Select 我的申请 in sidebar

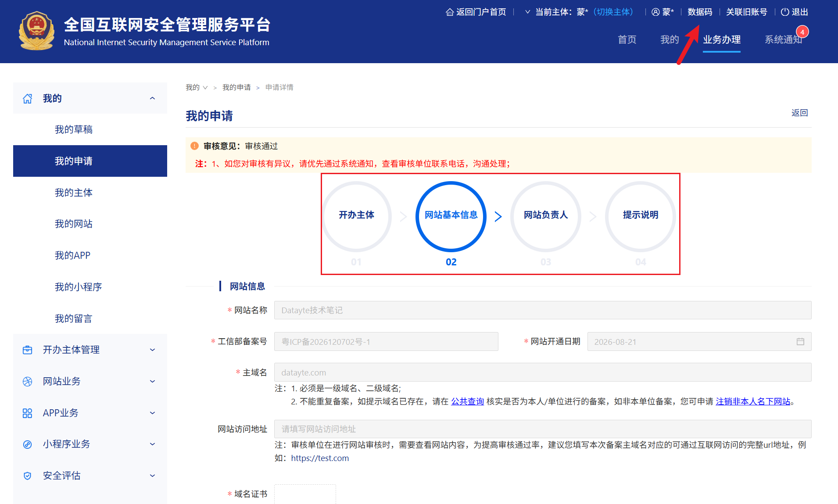[x=90, y=161]
